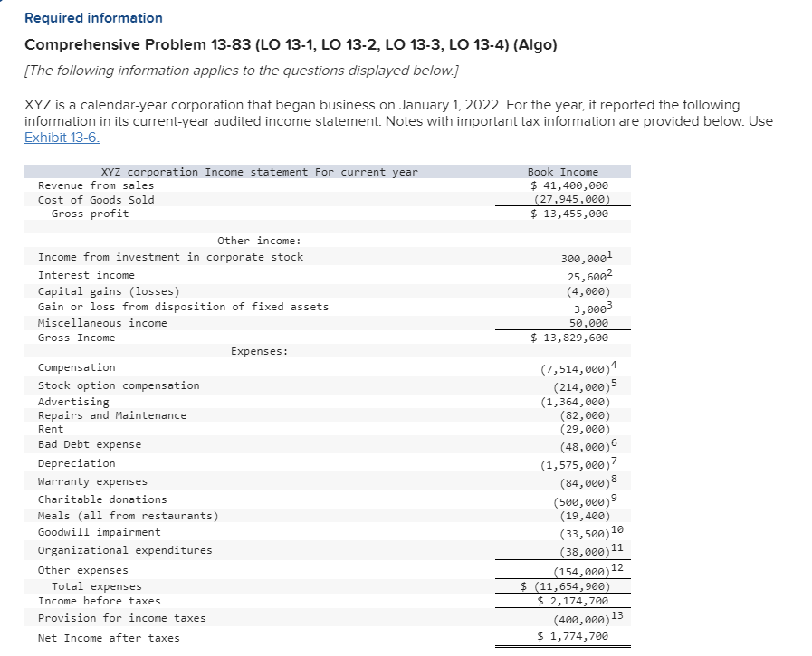Click footnote 13 on Provision for income taxes

pos(616,615)
